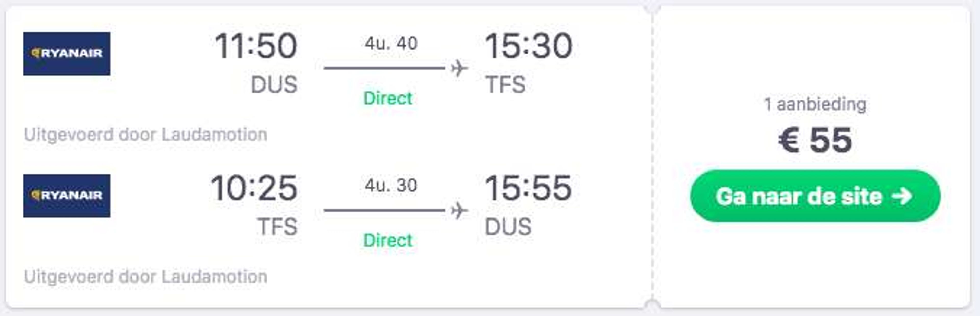Click the 4u. 40 flight duration
Viewport: 980px width, 316px height.
coord(391,43)
